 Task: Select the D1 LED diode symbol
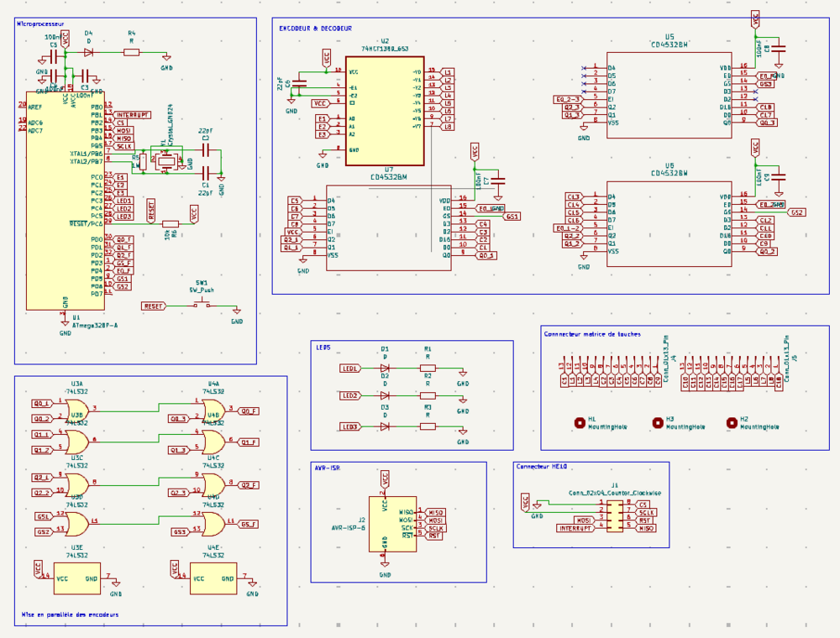point(385,369)
